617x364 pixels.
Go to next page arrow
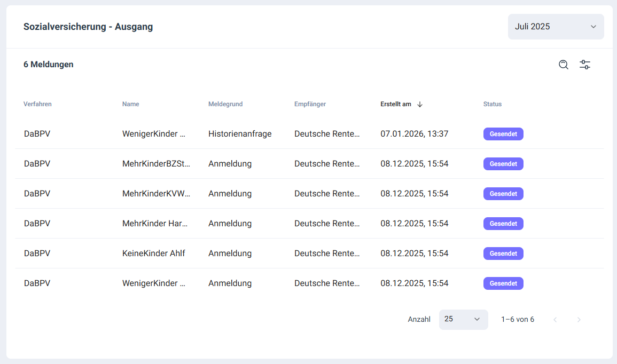pyautogui.click(x=579, y=320)
